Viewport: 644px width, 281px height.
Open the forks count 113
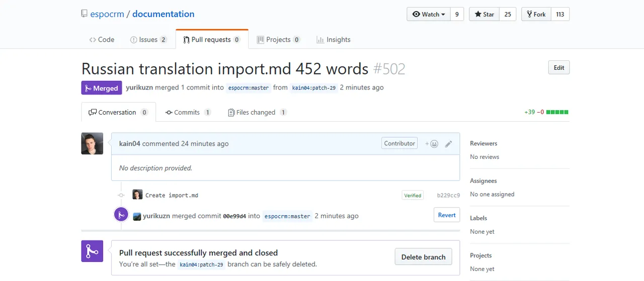pyautogui.click(x=560, y=14)
